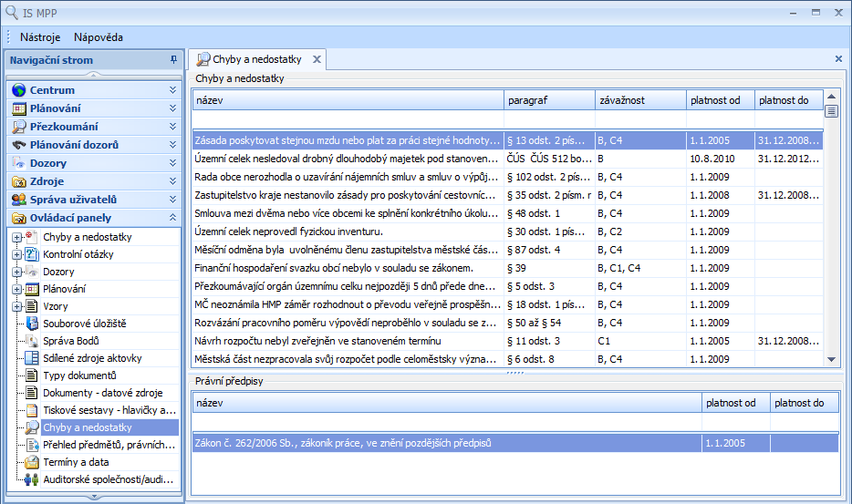
Task: Click the Dokumenty - datové zdroje icon
Action: (32, 393)
